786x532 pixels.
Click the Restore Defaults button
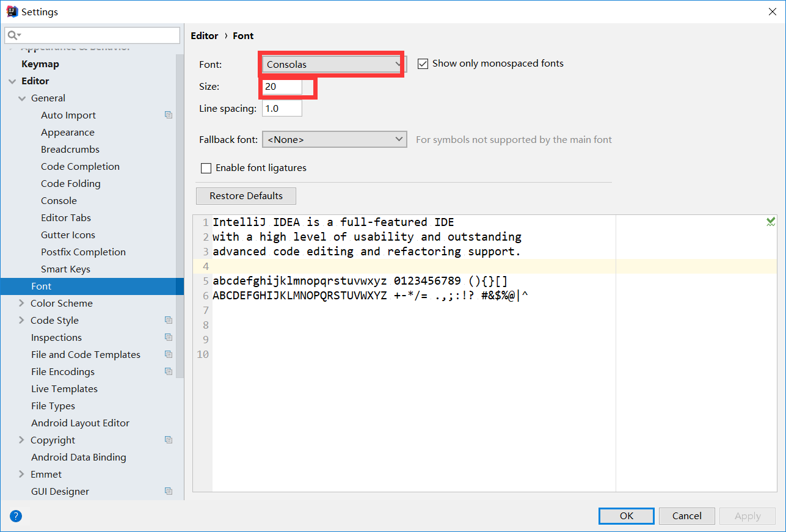click(x=246, y=196)
